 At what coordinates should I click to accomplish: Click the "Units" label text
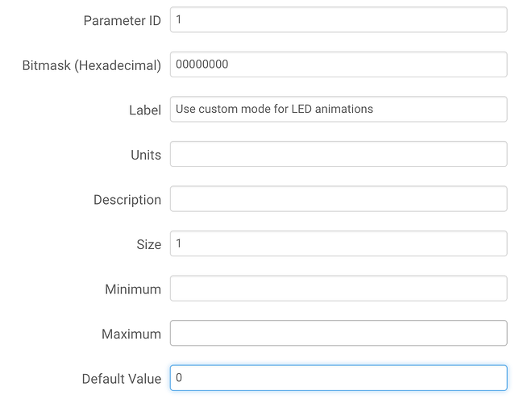click(x=145, y=155)
